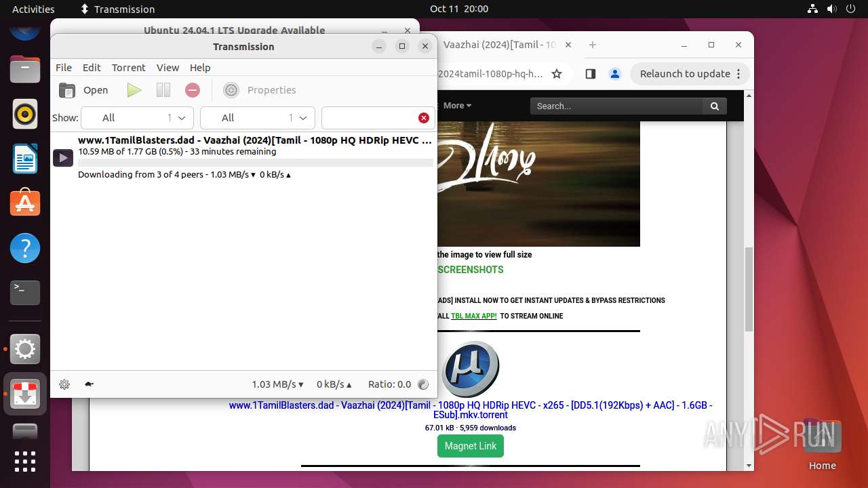Click the browser vertical scrollbar thumb
This screenshot has width=868, height=488.
[x=749, y=289]
